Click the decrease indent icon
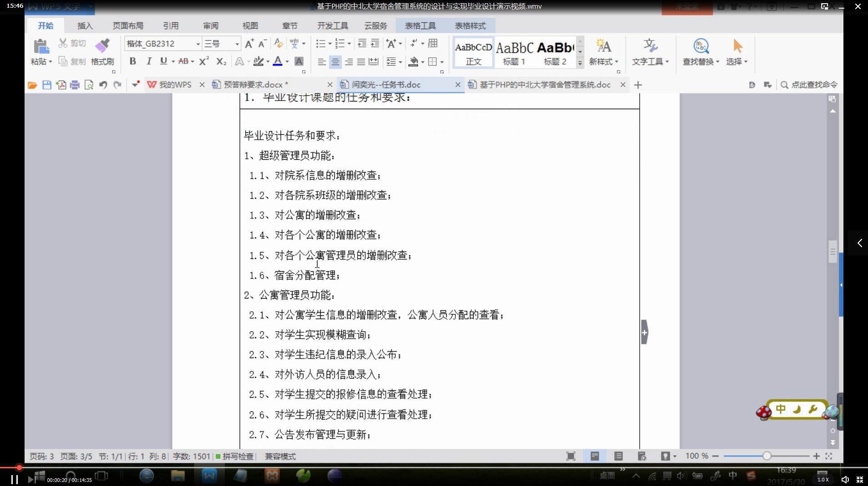Viewport: 868px width, 486px height. (362, 43)
